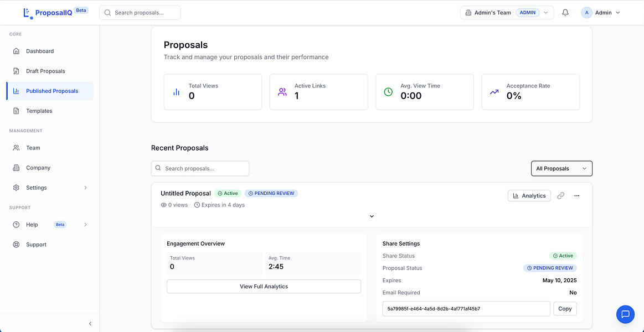Click the Admin avatar icon
This screenshot has width=644, height=332.
[586, 13]
